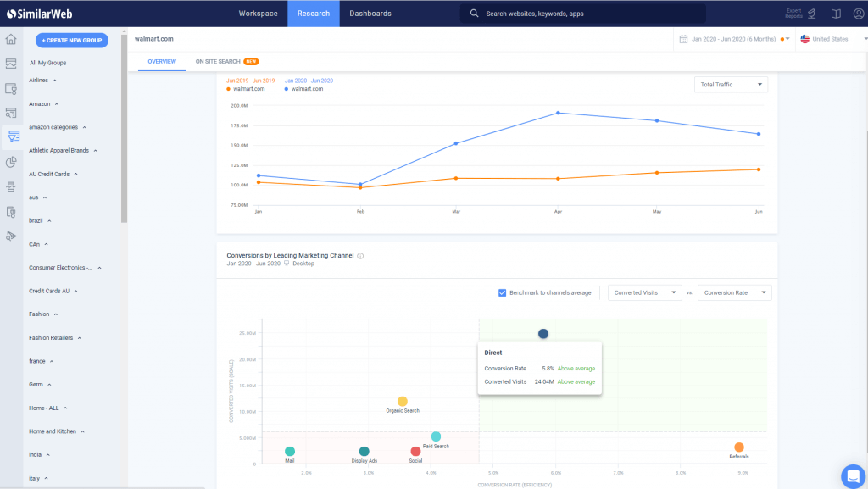
Task: Toggle the info tooltip on Conversions heading
Action: [x=360, y=255]
